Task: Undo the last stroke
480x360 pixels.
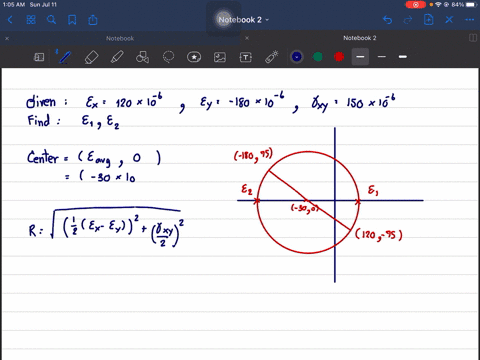Action: click(387, 20)
